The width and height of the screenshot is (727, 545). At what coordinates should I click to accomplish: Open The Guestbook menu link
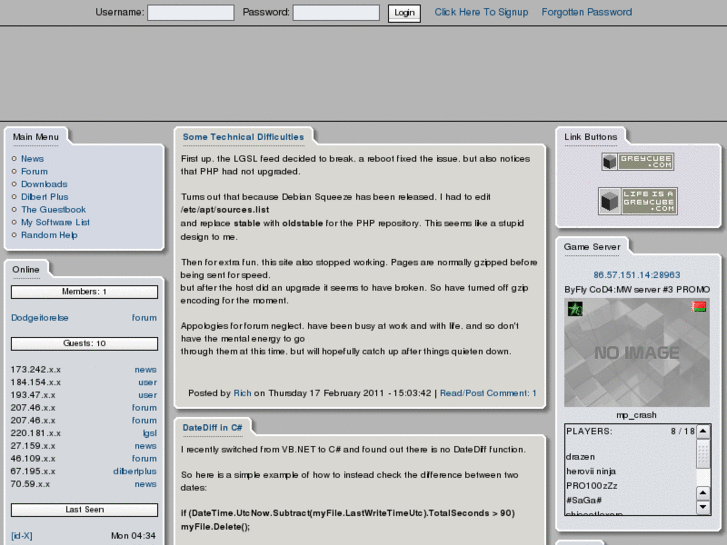53,210
